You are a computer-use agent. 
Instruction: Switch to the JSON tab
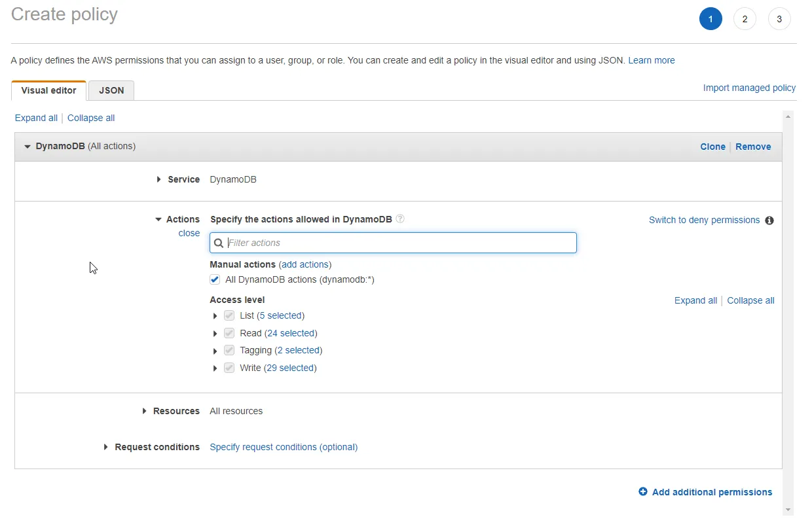(111, 90)
